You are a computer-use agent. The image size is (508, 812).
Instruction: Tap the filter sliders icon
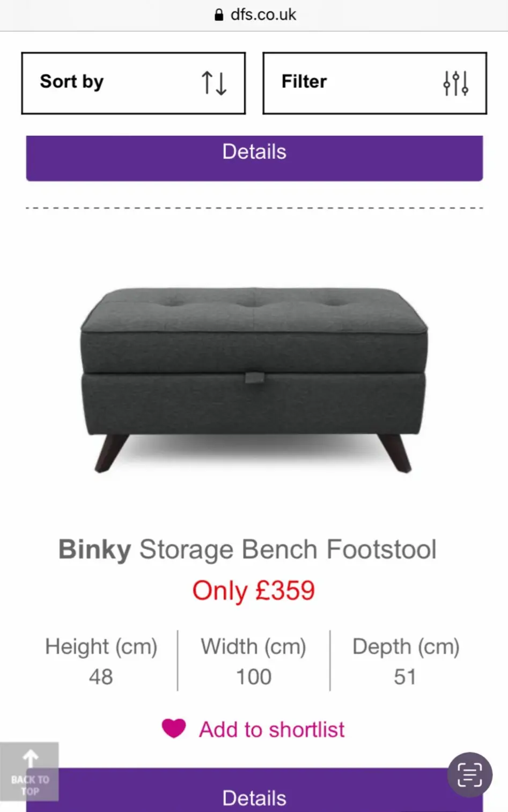click(456, 83)
